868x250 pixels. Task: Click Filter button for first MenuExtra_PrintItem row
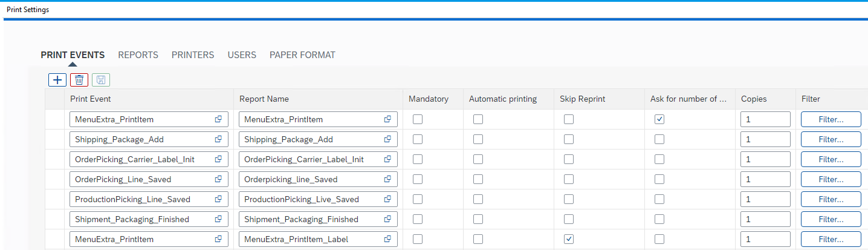(831, 119)
